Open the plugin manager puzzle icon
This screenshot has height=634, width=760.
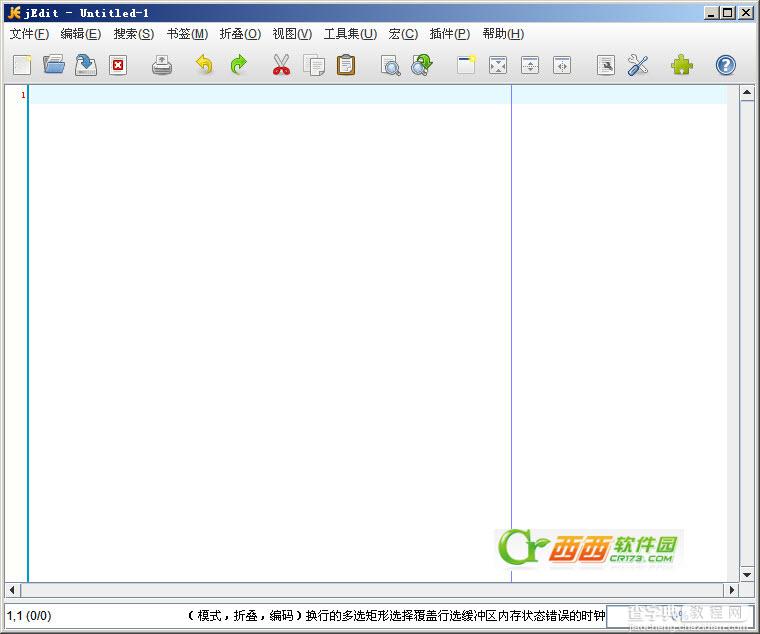pos(681,65)
